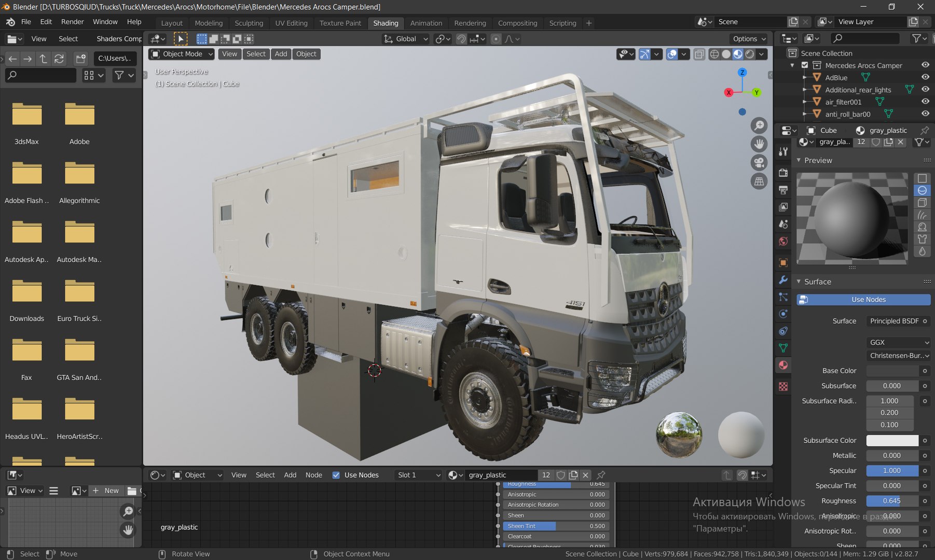Open the Render properties tab
Image resolution: width=935 pixels, height=560 pixels.
tap(783, 173)
